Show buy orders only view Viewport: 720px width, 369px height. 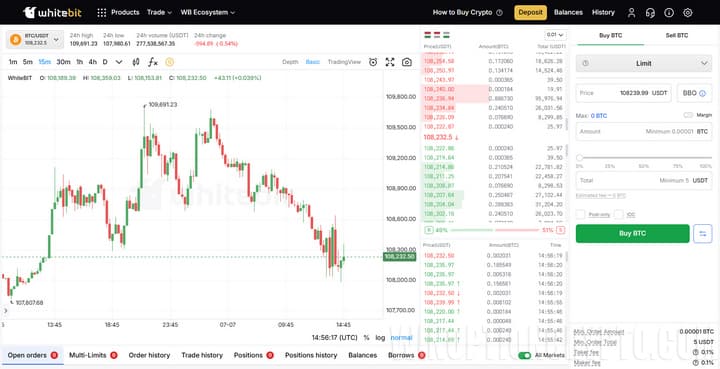[x=446, y=35]
